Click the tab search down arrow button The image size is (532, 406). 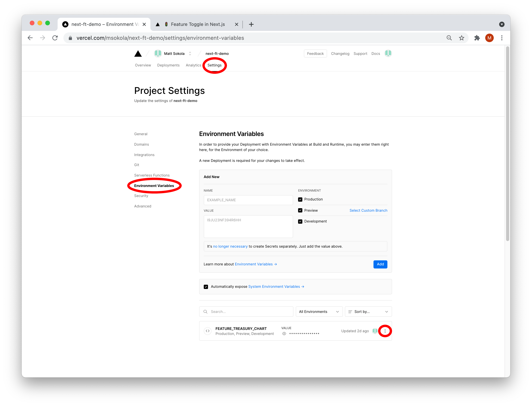click(x=502, y=24)
